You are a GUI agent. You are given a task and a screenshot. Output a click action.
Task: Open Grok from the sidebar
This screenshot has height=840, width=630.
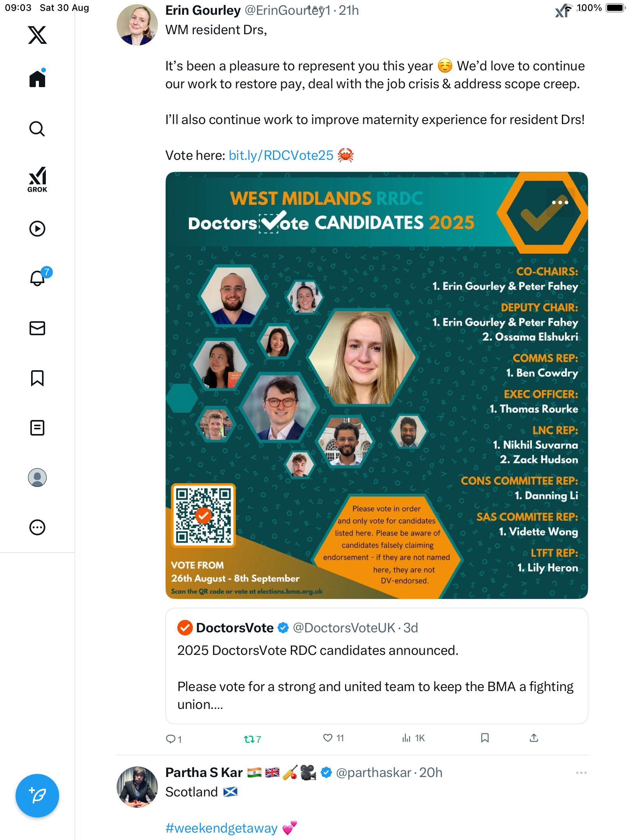(x=37, y=179)
